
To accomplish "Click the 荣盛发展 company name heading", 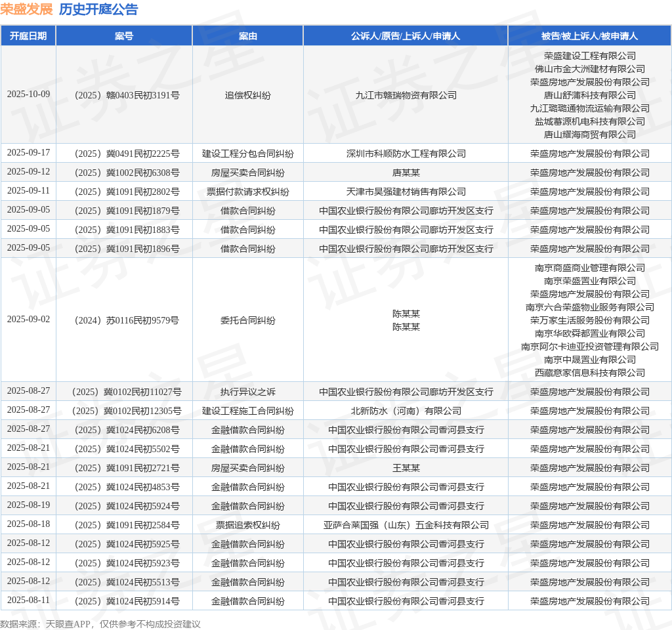I will point(26,9).
